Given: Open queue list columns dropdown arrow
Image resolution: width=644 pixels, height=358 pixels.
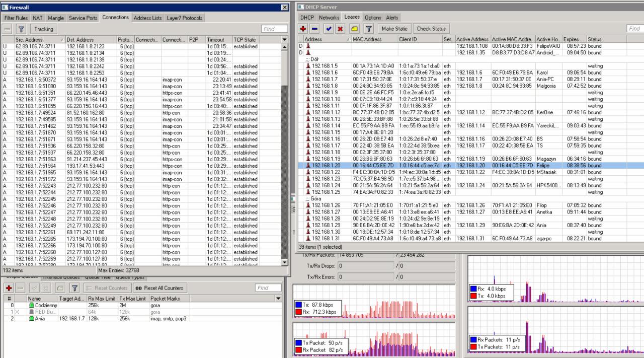Looking at the screenshot, I should coord(279,299).
